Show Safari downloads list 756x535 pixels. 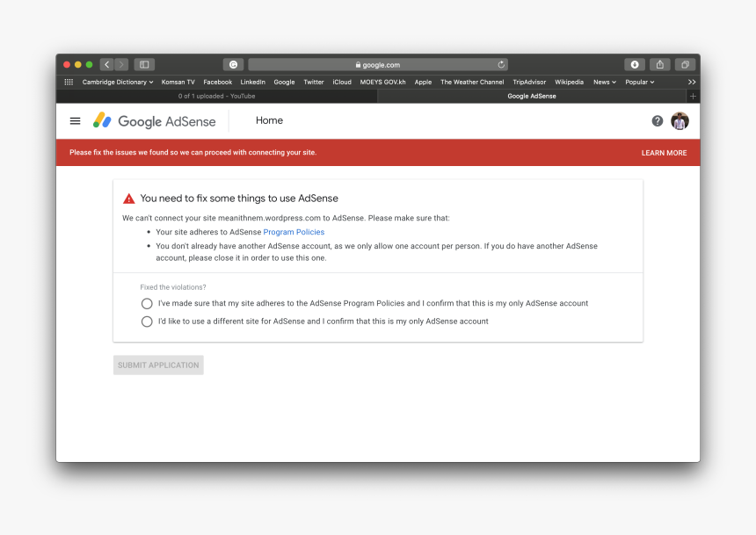coord(635,65)
